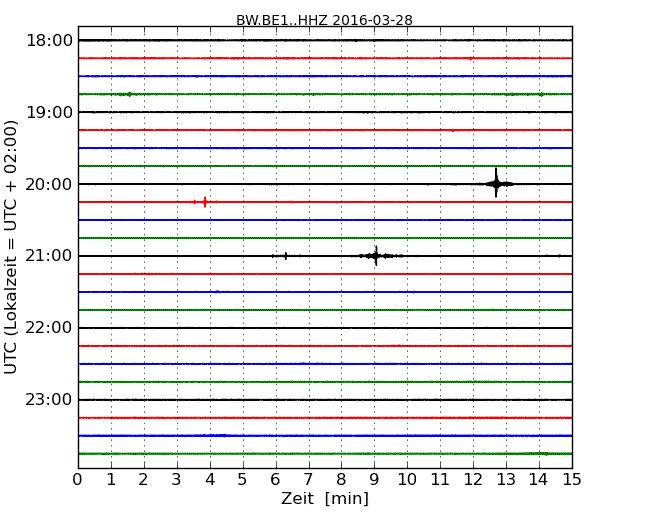Click the y-axis label UTC (Lokalzeit = UTC + 02:00)
The height and width of the screenshot is (520, 650).
(x=11, y=247)
